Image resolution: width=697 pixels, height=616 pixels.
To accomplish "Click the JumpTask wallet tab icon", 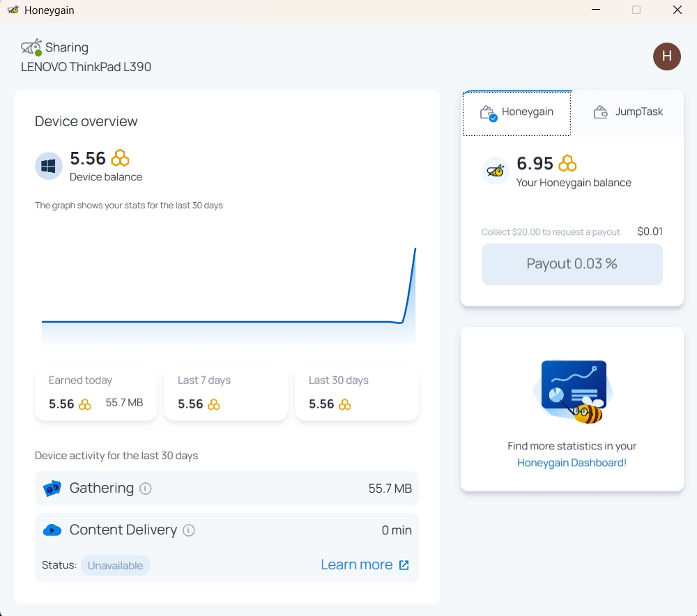I will coord(600,112).
